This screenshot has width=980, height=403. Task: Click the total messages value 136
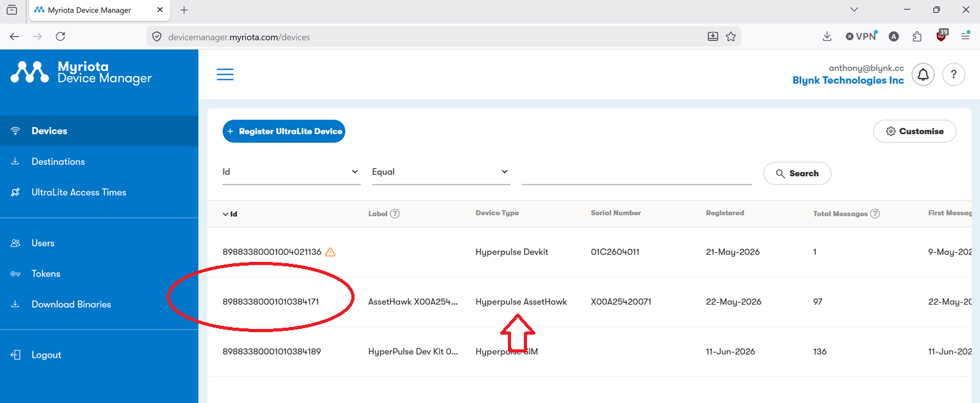pyautogui.click(x=820, y=351)
